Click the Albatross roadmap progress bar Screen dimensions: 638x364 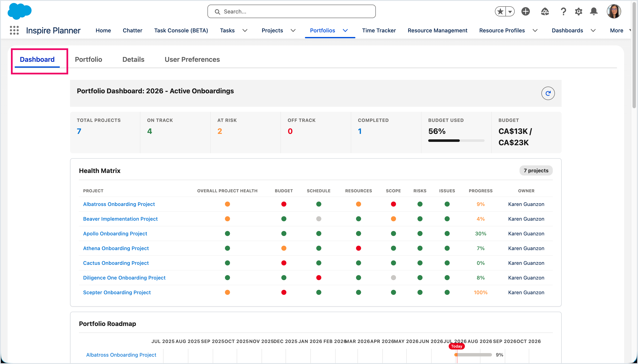point(473,355)
